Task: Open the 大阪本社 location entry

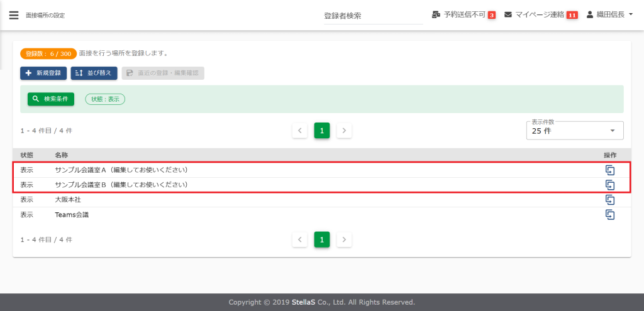Action: pyautogui.click(x=68, y=200)
